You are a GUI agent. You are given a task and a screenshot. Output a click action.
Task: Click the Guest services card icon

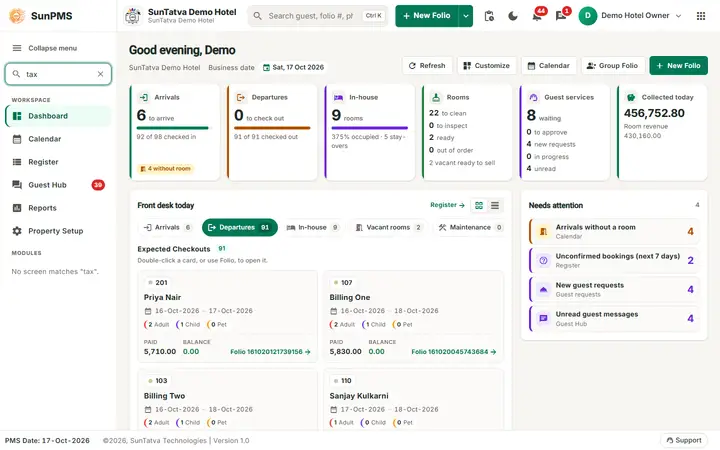[533, 97]
